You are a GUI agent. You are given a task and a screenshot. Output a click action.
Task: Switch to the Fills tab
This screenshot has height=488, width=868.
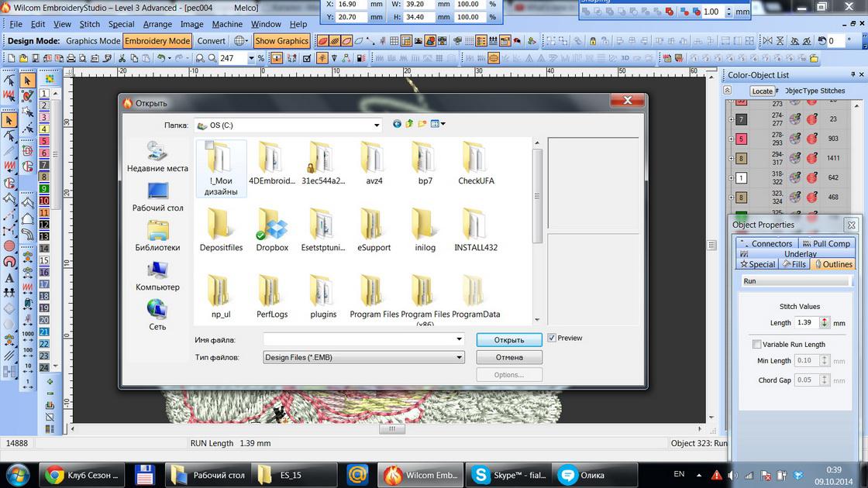pos(794,264)
